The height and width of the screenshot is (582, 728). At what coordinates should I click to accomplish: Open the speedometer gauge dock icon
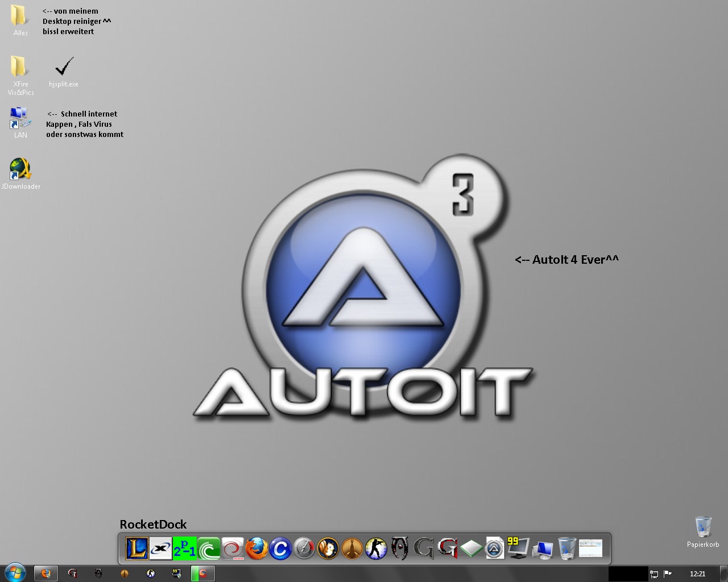[304, 548]
